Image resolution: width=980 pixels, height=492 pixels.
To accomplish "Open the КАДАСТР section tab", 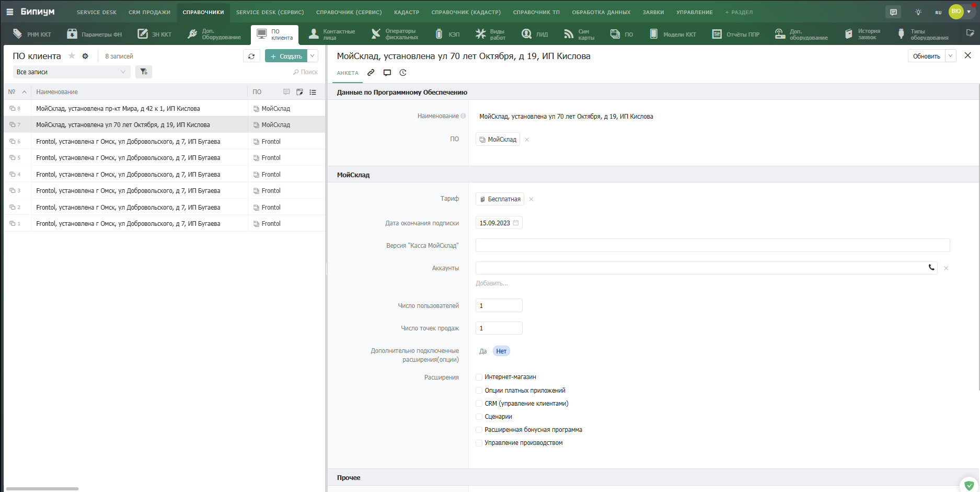I will coord(407,12).
